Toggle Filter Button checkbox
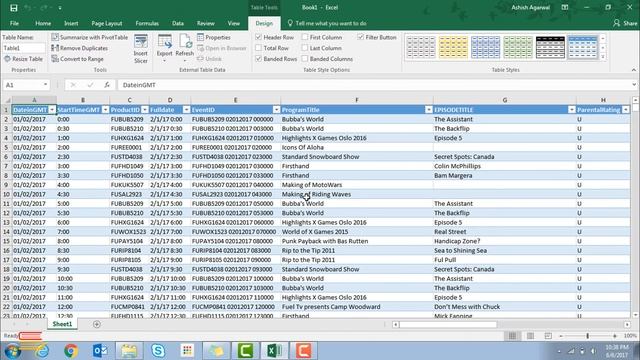Screen dimensions: 640x360 pos(360,37)
